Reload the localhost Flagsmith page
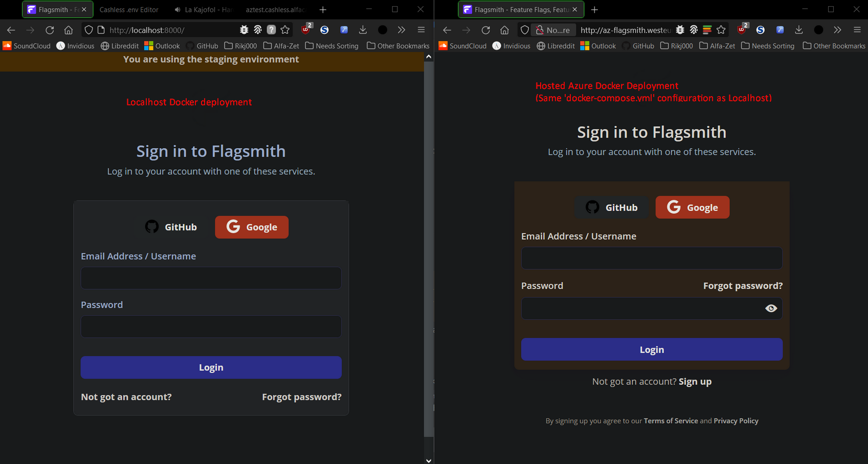This screenshot has width=868, height=464. point(50,30)
